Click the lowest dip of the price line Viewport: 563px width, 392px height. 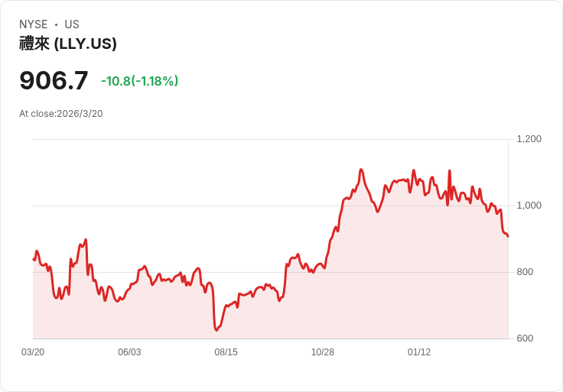[216, 330]
